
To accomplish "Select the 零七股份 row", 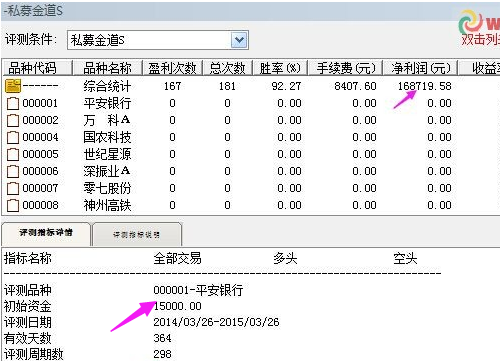I will (x=107, y=188).
